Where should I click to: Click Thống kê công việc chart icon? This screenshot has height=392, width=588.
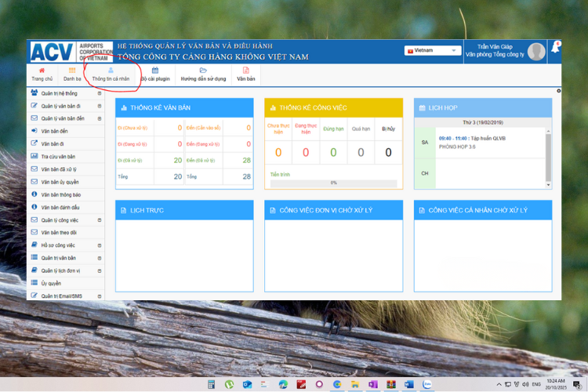pos(273,108)
